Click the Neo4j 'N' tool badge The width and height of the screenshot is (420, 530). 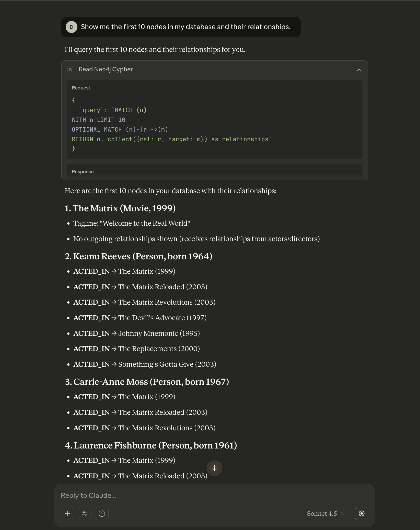tap(71, 69)
